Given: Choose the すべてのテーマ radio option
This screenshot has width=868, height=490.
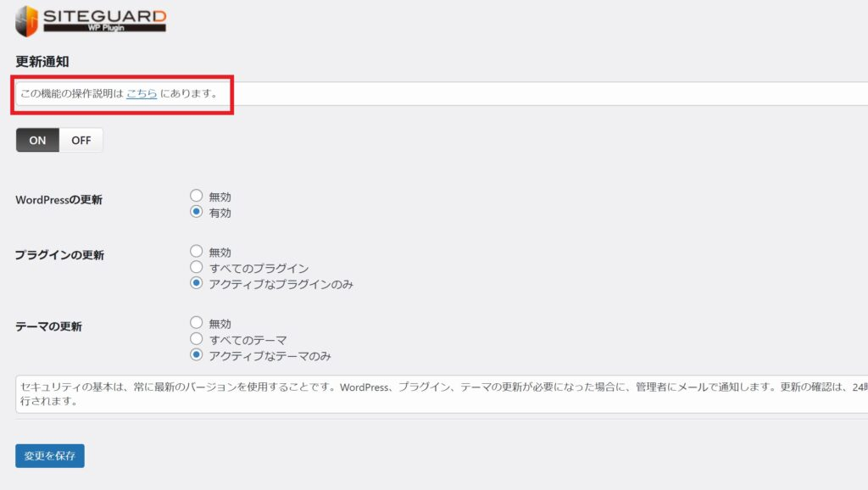Looking at the screenshot, I should click(197, 339).
